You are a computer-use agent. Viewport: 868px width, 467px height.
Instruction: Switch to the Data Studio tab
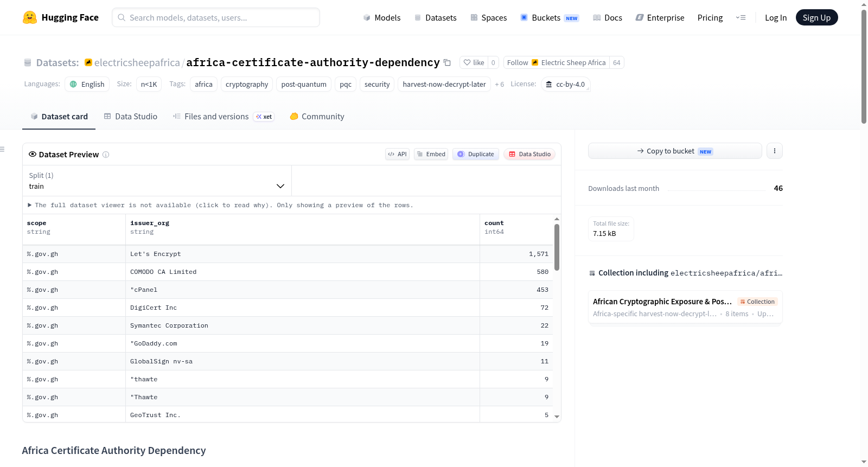coord(131,116)
